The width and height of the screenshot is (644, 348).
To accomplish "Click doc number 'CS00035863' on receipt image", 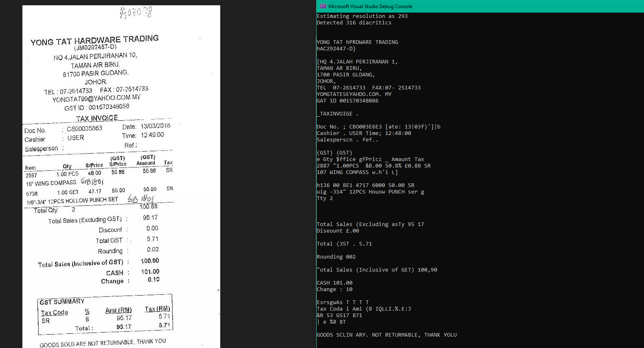I will (84, 128).
